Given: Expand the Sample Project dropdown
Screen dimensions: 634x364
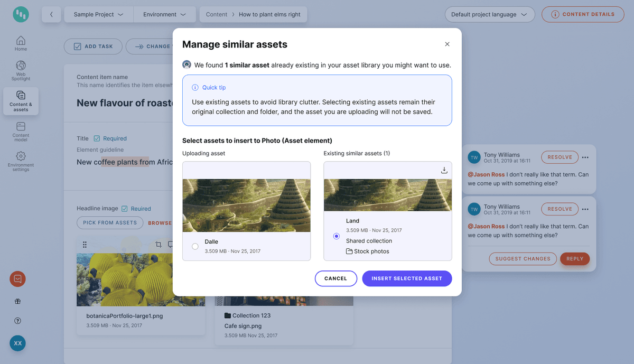Looking at the screenshot, I should click(x=98, y=15).
